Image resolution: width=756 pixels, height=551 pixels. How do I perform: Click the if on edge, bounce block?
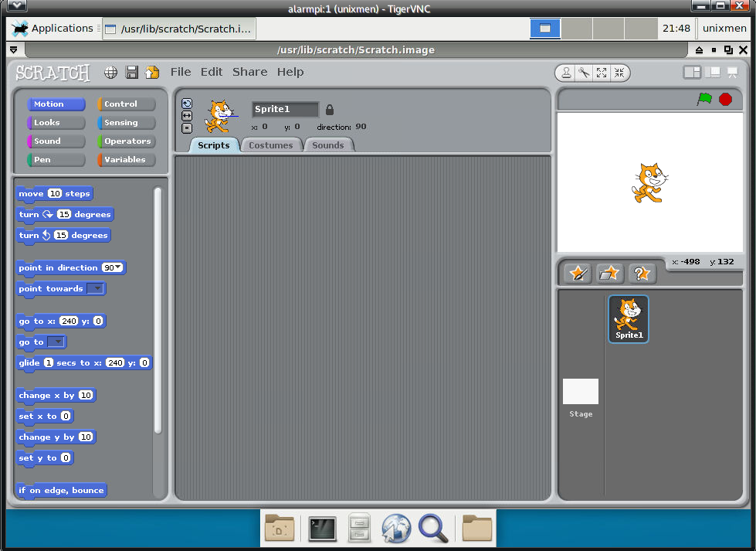click(x=61, y=490)
